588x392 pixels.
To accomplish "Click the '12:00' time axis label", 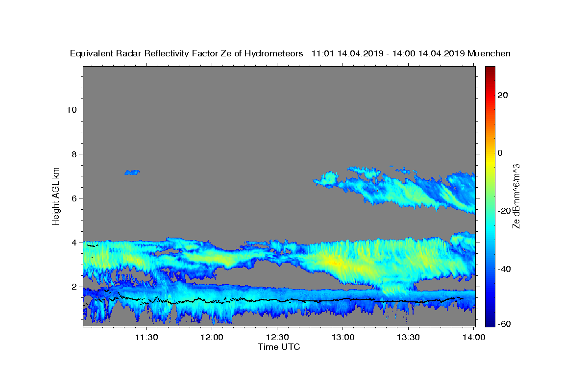I will (212, 338).
